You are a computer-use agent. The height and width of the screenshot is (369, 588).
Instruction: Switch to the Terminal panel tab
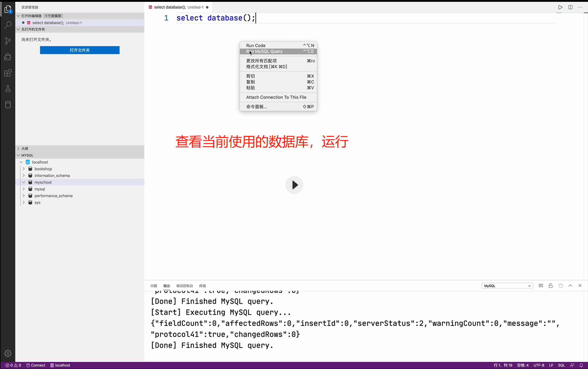[x=202, y=286]
